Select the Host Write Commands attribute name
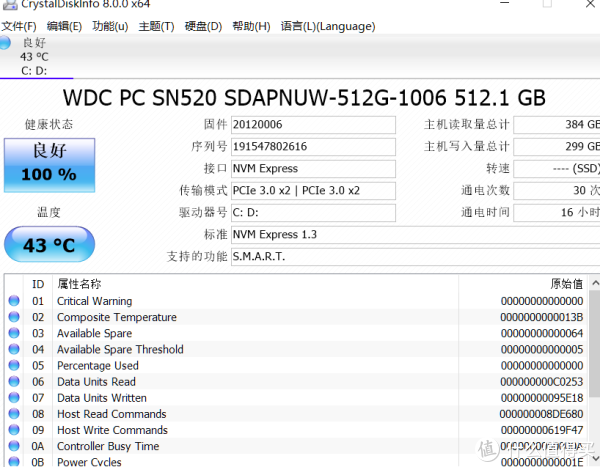Image resolution: width=600 pixels, height=467 pixels. (x=112, y=430)
